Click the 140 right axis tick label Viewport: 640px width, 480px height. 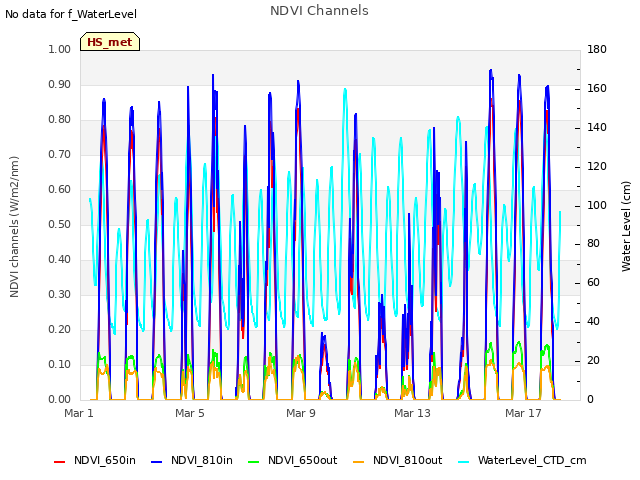point(597,127)
